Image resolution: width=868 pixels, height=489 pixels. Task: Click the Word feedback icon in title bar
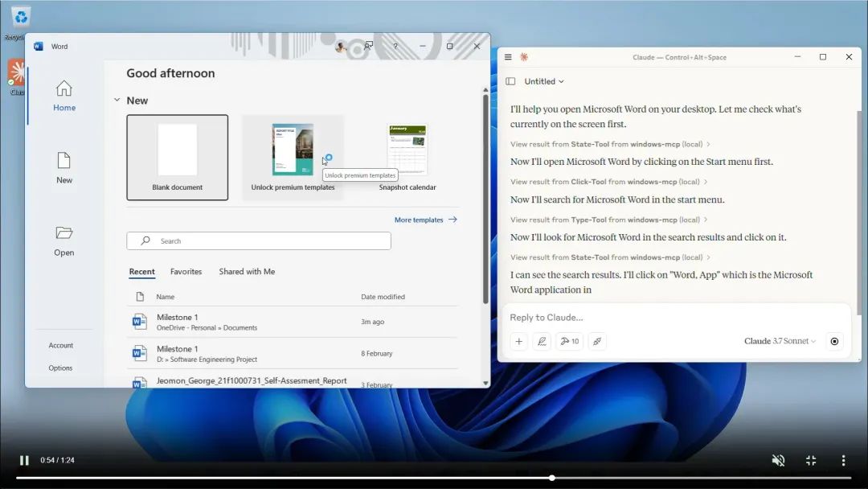click(368, 47)
